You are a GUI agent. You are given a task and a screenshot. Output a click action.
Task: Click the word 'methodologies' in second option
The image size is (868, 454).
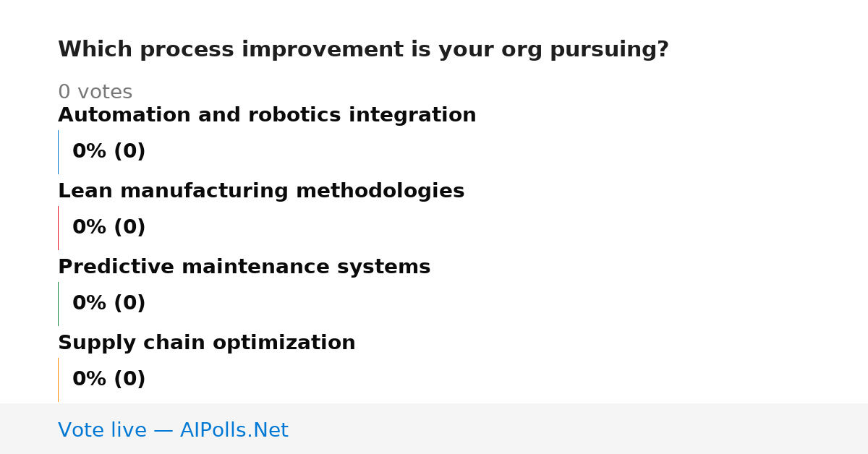[380, 192]
